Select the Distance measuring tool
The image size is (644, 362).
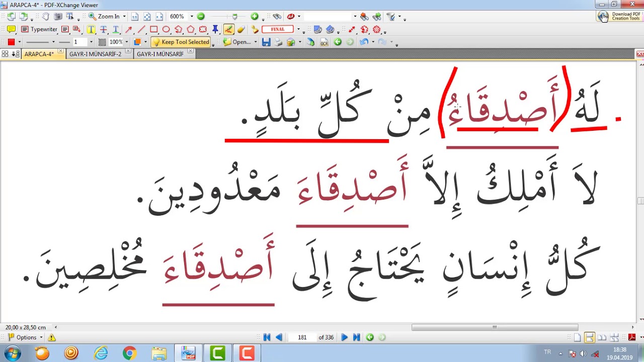(x=352, y=29)
